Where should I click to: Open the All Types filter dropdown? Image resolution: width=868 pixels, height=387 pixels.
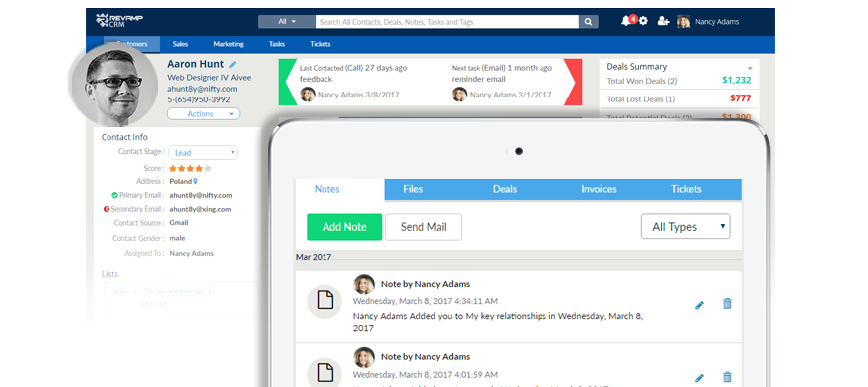[685, 227]
